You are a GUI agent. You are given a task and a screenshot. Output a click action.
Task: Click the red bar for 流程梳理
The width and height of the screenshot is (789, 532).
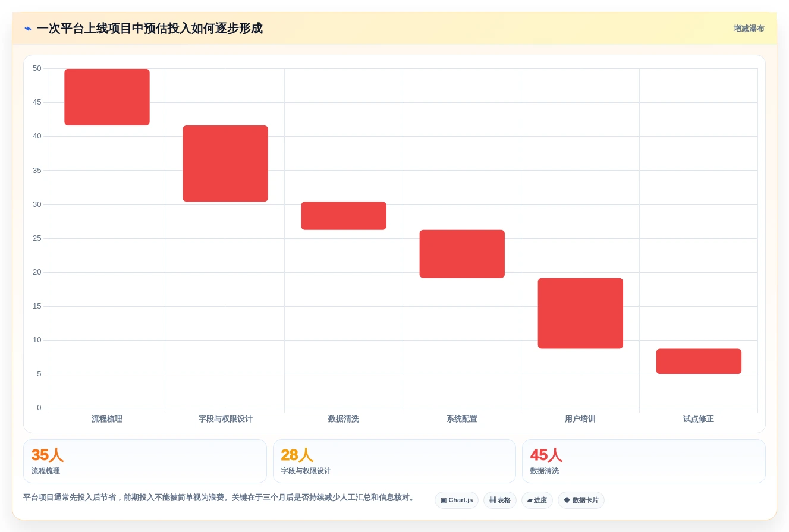tap(107, 97)
